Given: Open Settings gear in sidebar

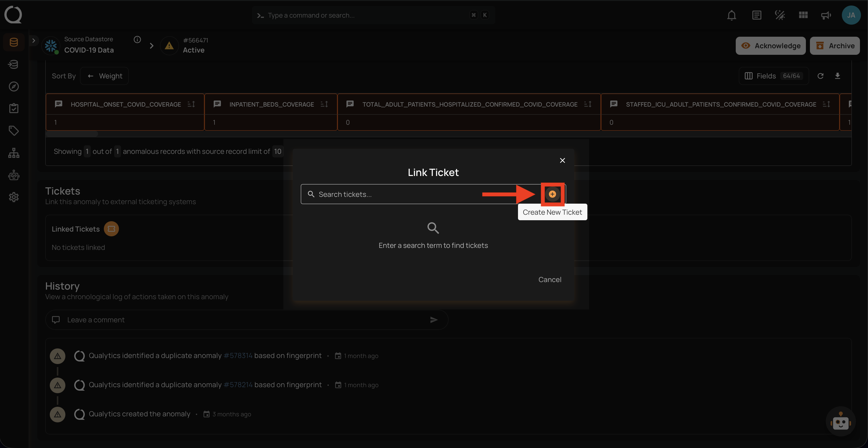Looking at the screenshot, I should click(x=14, y=197).
